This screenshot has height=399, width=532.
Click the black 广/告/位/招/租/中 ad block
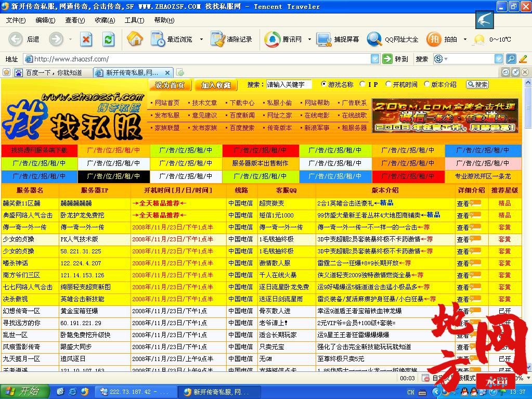(113, 176)
